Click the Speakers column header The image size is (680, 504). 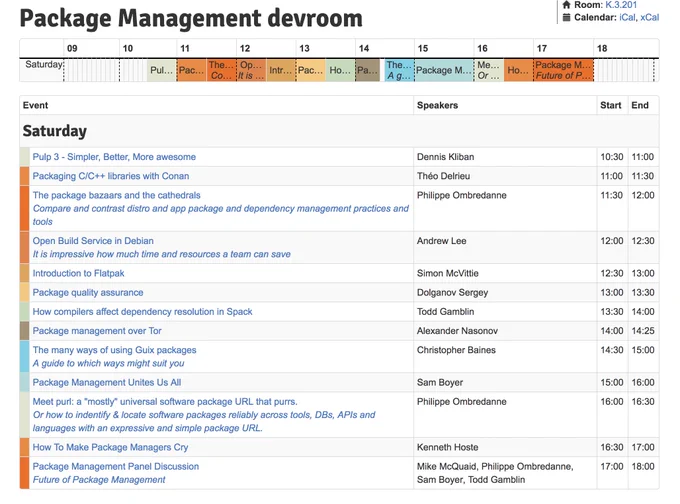(x=437, y=105)
